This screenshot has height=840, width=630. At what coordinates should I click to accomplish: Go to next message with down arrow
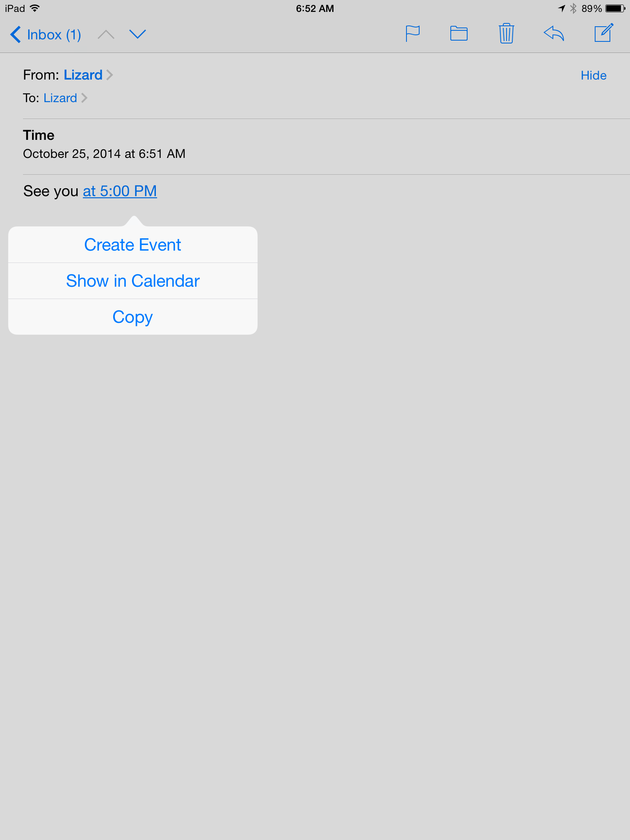pos(138,34)
